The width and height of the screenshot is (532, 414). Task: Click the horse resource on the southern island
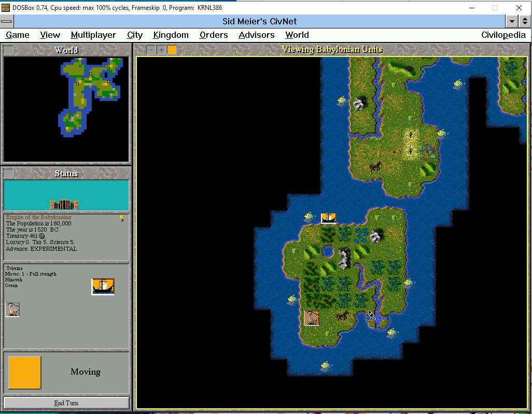click(342, 316)
